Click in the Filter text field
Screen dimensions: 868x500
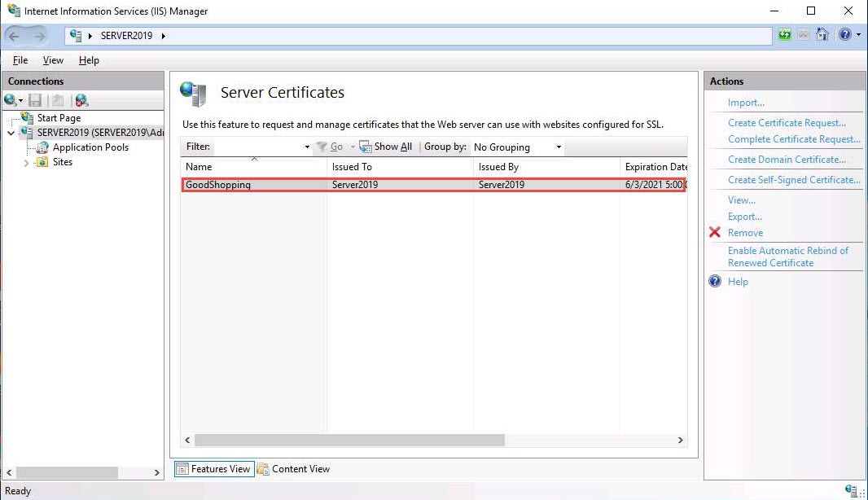click(256, 147)
